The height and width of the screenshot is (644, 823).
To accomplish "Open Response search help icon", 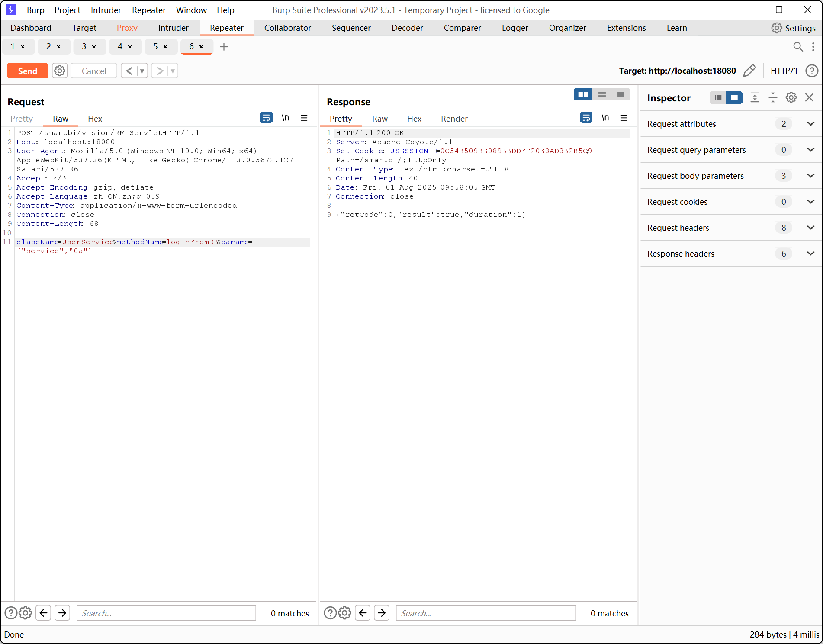I will (330, 613).
